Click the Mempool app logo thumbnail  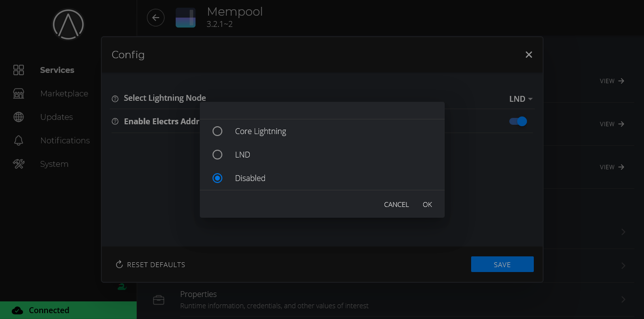186,18
